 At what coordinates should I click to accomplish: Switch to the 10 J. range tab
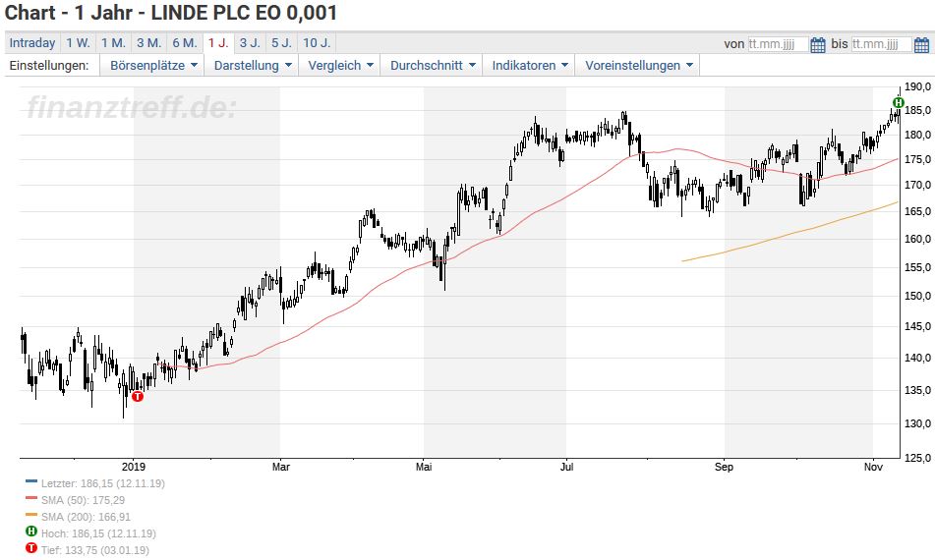point(317,43)
